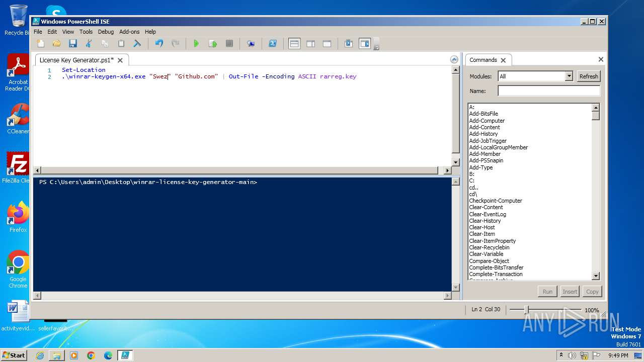Show script pane maximized icon

(x=327, y=44)
